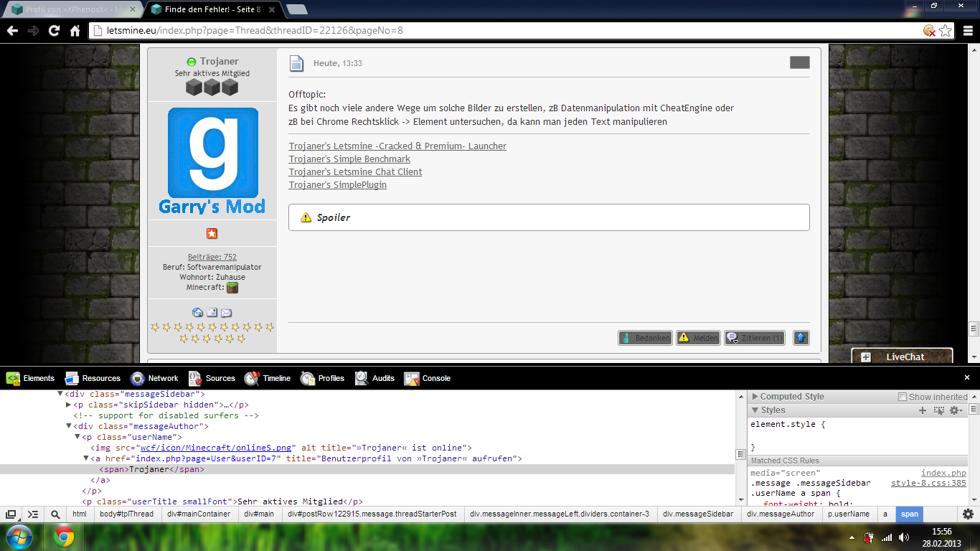
Task: Expand the Computed Style section
Action: [755, 397]
